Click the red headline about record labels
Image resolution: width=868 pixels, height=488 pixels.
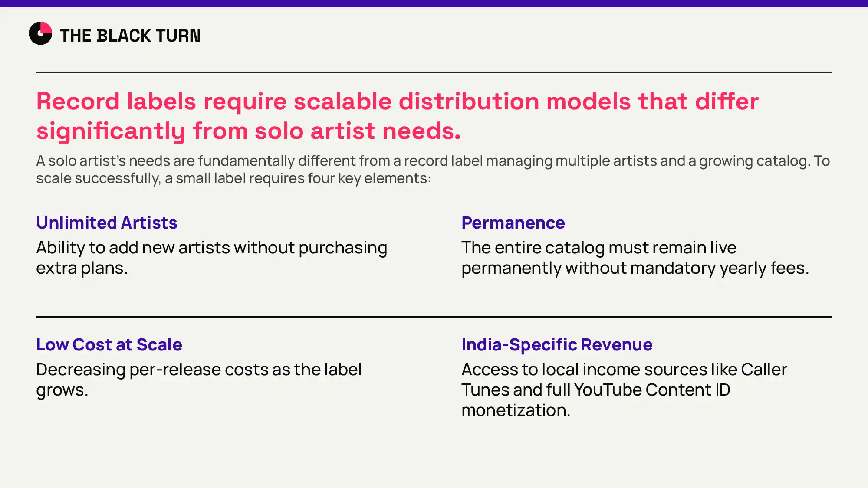click(397, 116)
